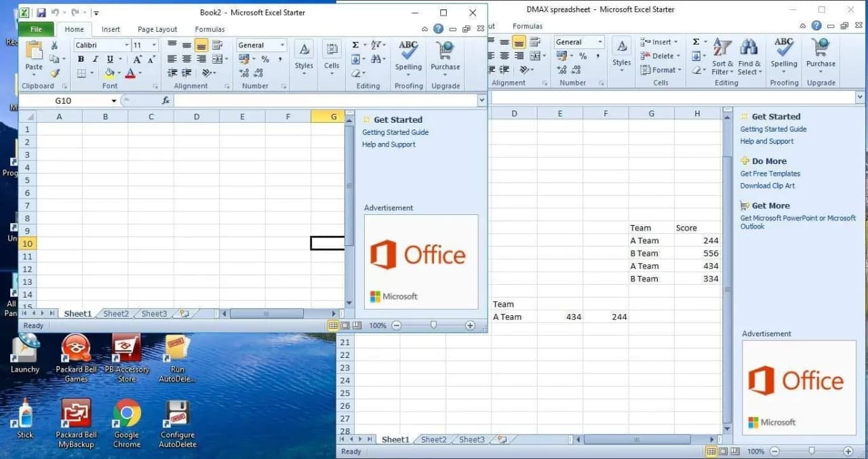Screen dimensions: 868x459
Task: Click the zoom slider handle in Book2
Action: (433, 325)
